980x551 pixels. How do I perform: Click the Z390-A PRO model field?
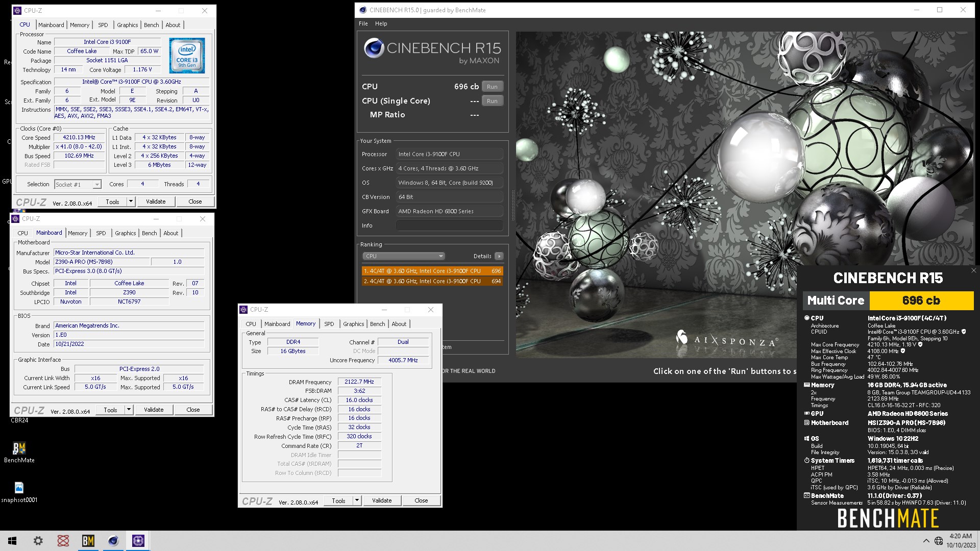pos(102,262)
